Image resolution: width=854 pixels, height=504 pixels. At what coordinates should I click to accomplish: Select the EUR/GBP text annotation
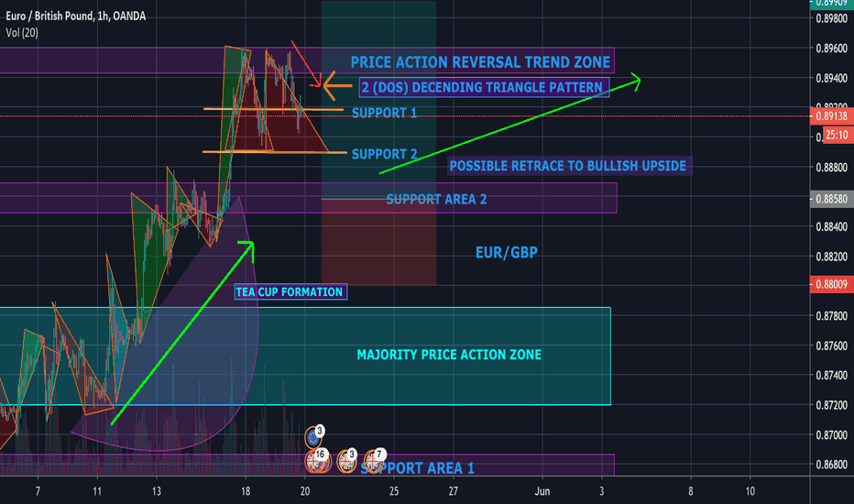click(x=507, y=252)
